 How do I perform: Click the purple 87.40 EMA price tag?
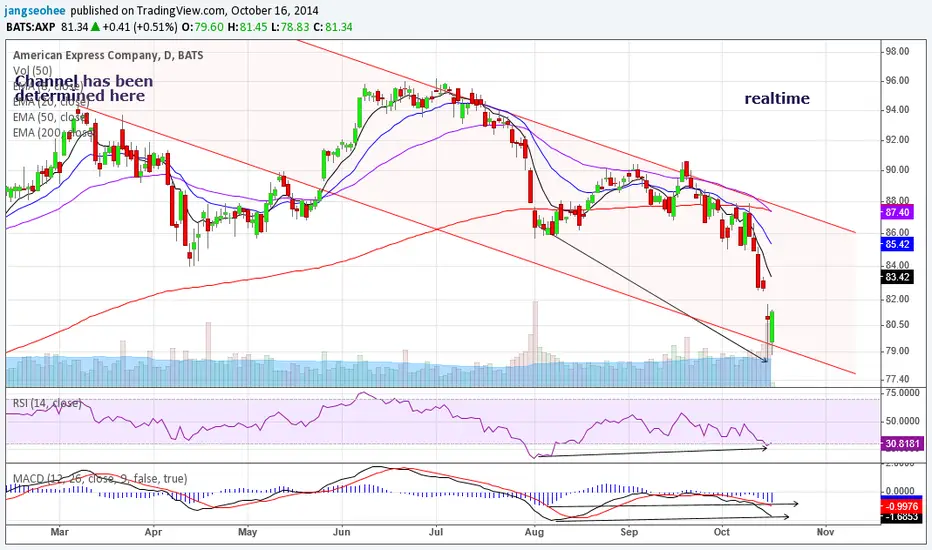pyautogui.click(x=898, y=212)
